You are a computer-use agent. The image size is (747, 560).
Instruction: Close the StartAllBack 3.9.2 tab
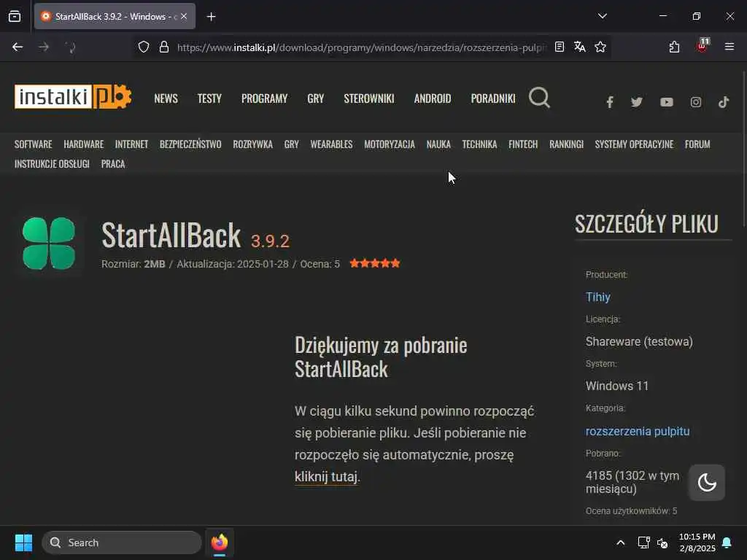pos(184,16)
